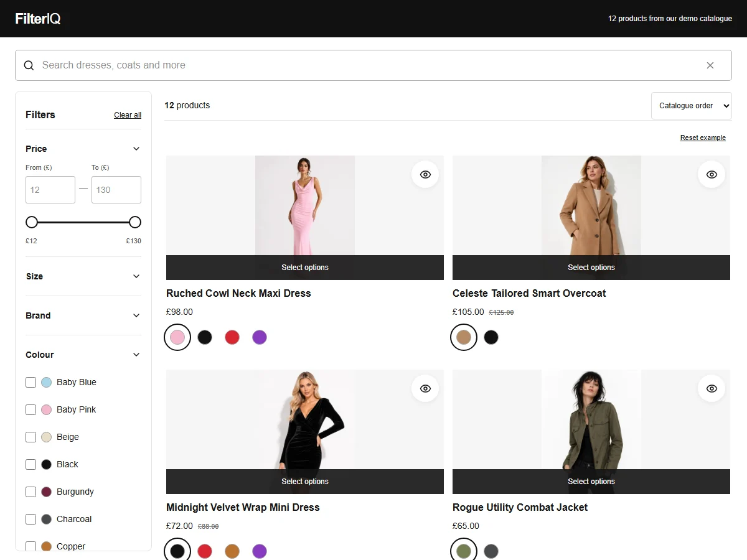Click the Ruched Cowl Neck Maxi Dress photo

[305, 205]
